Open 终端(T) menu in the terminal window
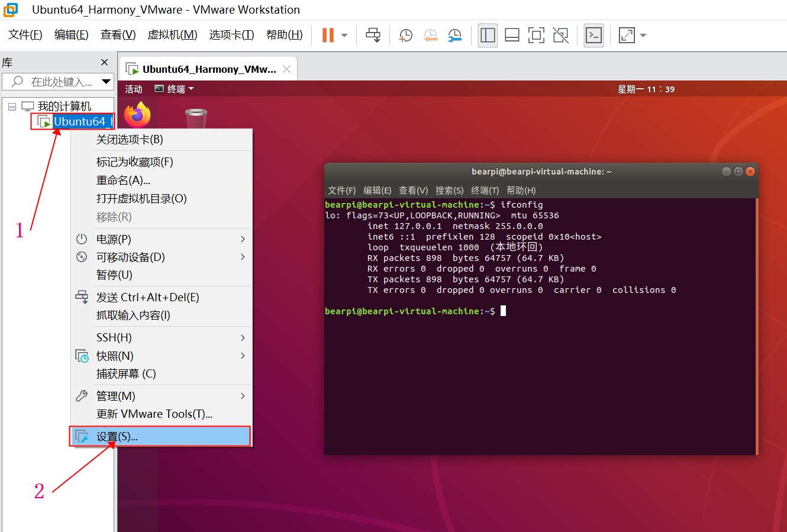Viewport: 787px width, 532px height. pyautogui.click(x=485, y=191)
